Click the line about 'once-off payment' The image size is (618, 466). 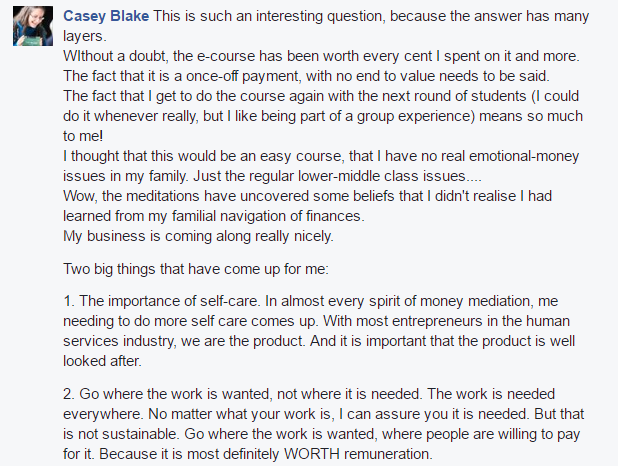point(306,76)
